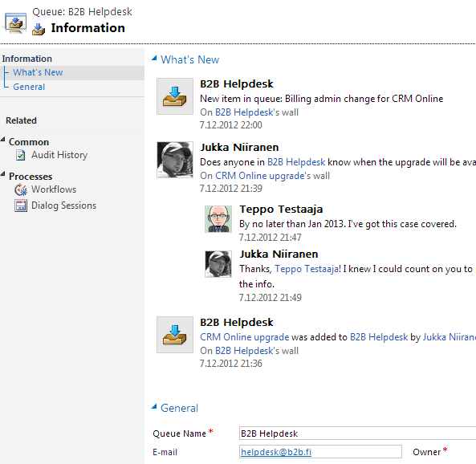Click B2B Helpdesk link after 'was added to'
Image resolution: width=476 pixels, height=464 pixels.
pos(379,337)
